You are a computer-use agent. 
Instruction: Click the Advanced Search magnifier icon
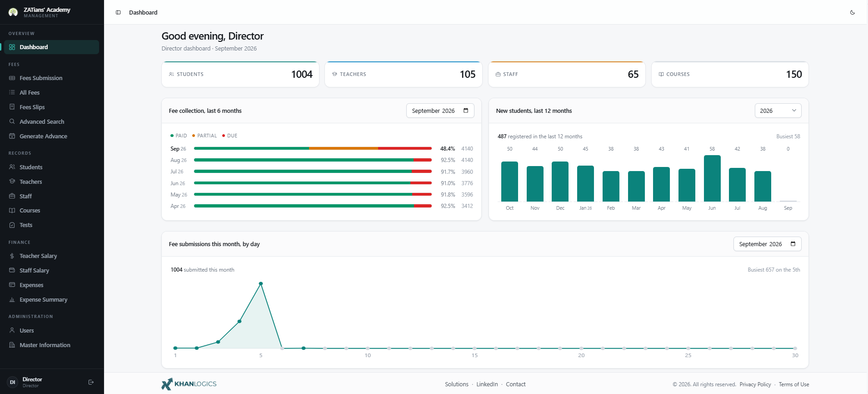pos(12,121)
